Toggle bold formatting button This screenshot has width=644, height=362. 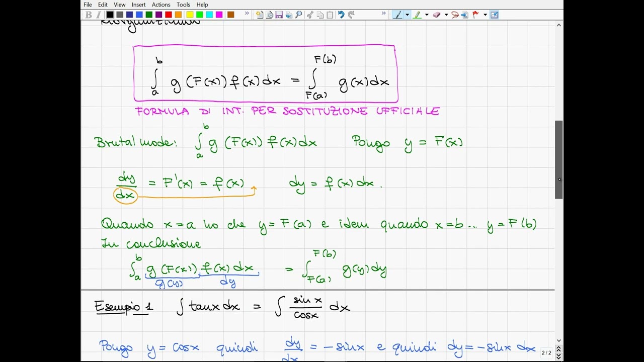coord(89,15)
